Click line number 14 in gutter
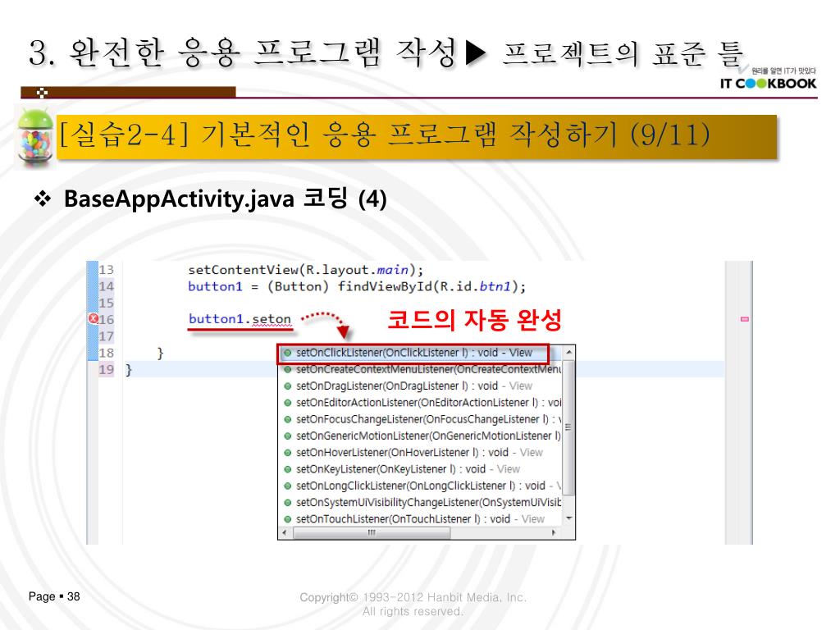The height and width of the screenshot is (630, 840). click(x=106, y=286)
